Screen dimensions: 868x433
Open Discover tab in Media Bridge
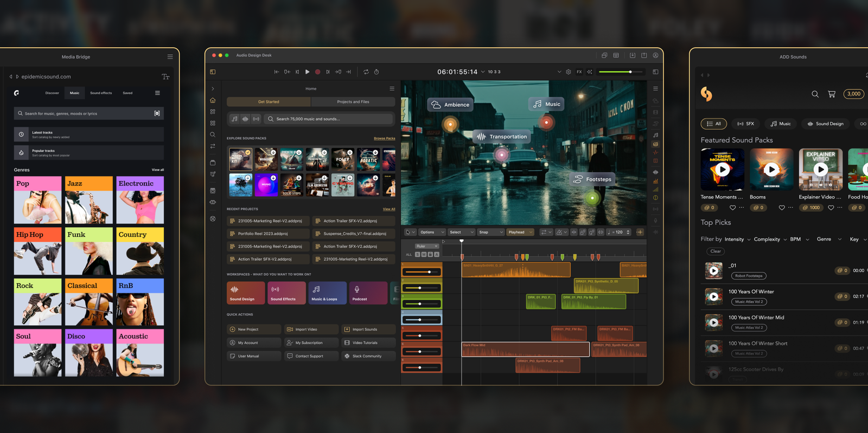coord(52,93)
